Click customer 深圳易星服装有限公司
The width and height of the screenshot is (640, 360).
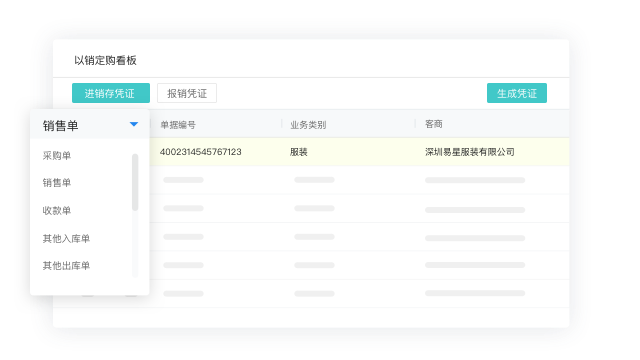coord(469,152)
